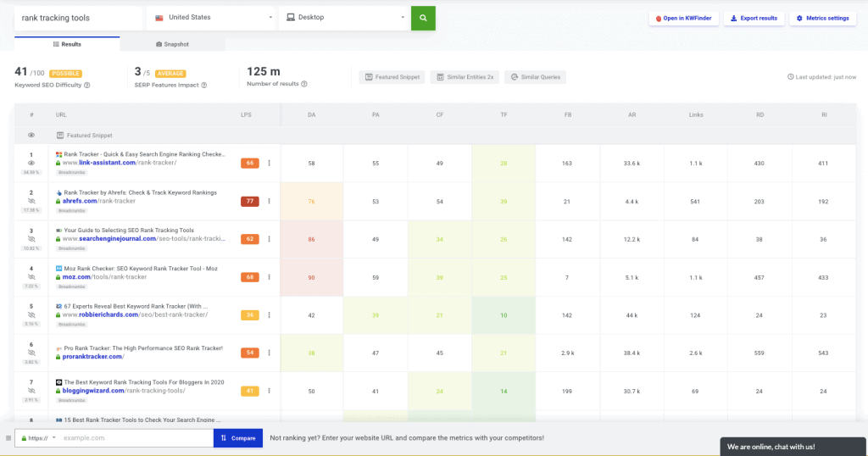
Task: Click the Export results button
Action: tap(754, 19)
